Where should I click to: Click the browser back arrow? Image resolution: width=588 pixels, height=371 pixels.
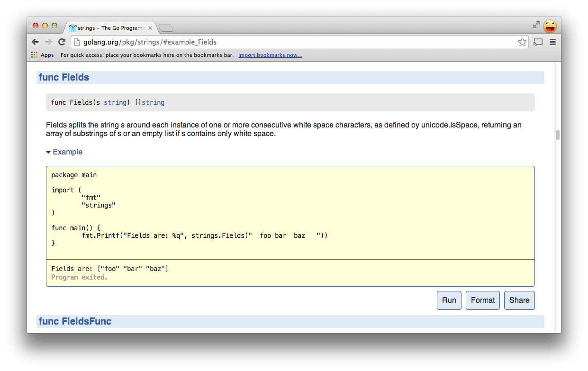(35, 42)
